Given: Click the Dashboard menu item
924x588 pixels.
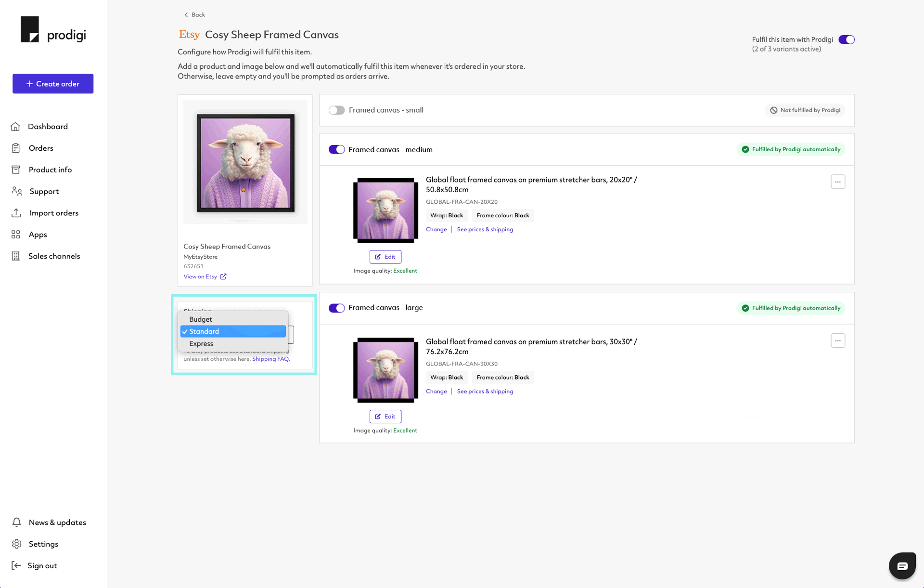Looking at the screenshot, I should coord(47,126).
